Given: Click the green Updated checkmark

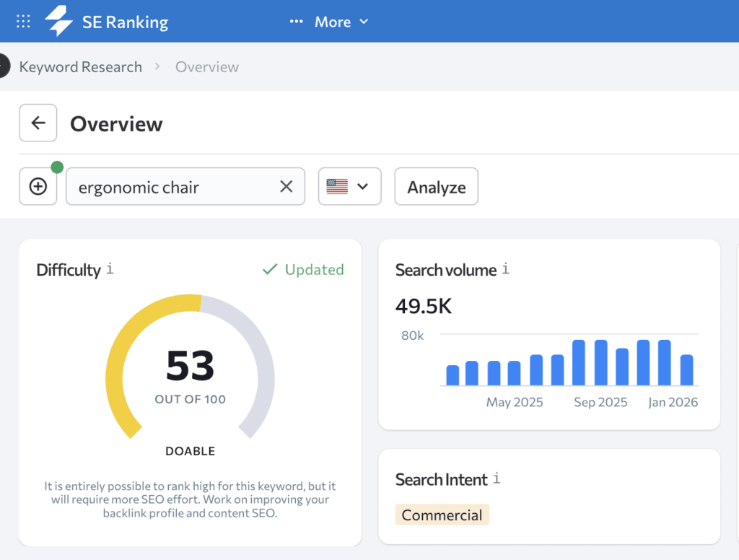Looking at the screenshot, I should [x=270, y=269].
